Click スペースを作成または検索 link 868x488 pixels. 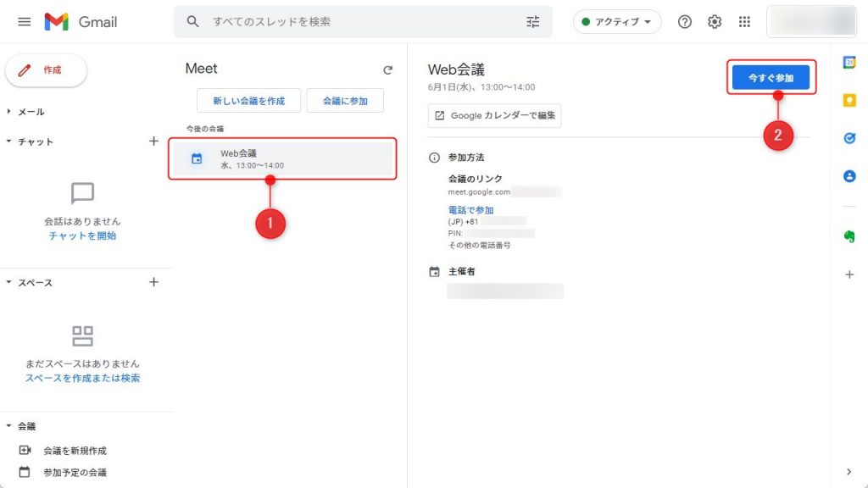[82, 379]
